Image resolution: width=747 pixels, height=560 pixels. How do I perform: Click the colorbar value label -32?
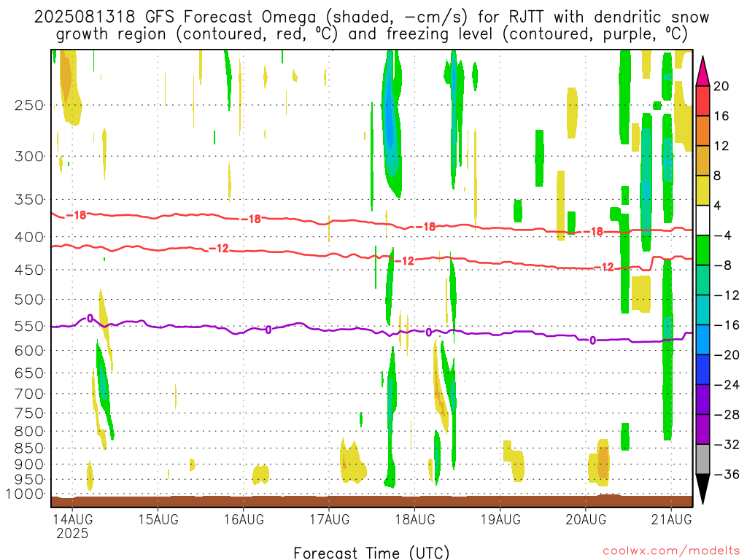[727, 445]
